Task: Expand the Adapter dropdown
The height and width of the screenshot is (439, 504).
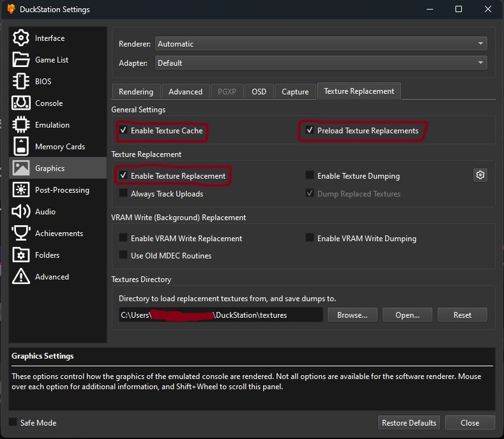Action: tap(321, 63)
